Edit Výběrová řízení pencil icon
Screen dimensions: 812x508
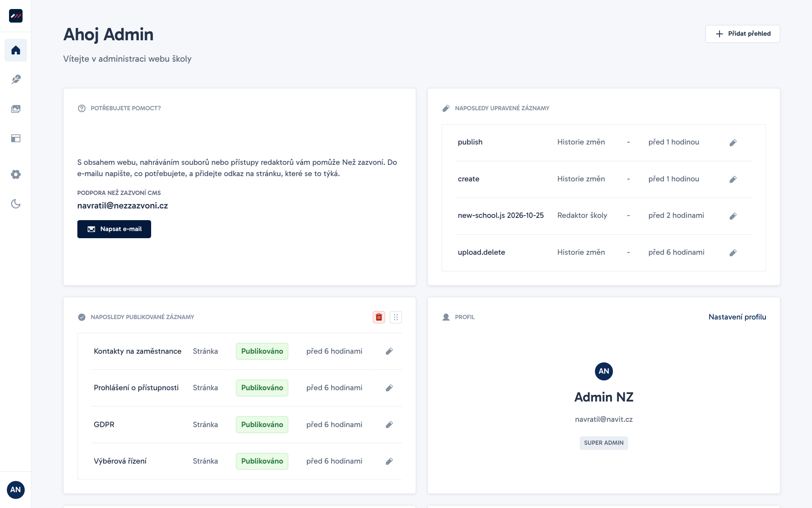pyautogui.click(x=389, y=461)
